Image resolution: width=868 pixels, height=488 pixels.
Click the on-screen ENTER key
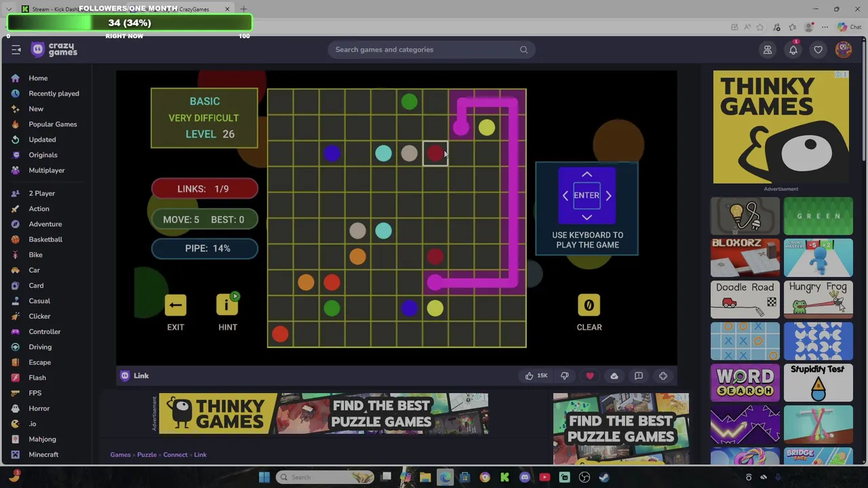(x=587, y=195)
